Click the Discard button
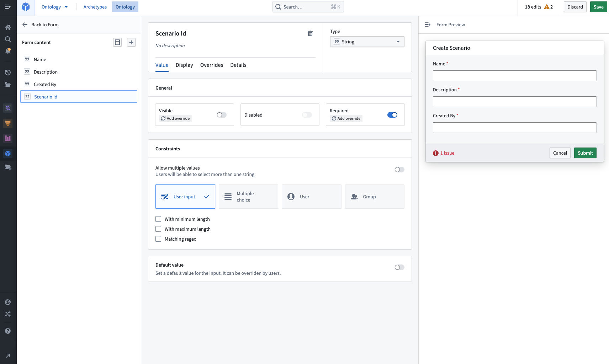 click(x=575, y=7)
